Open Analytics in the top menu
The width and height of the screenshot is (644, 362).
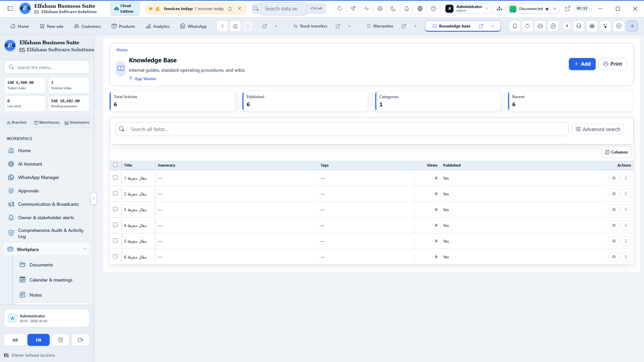coord(158,26)
